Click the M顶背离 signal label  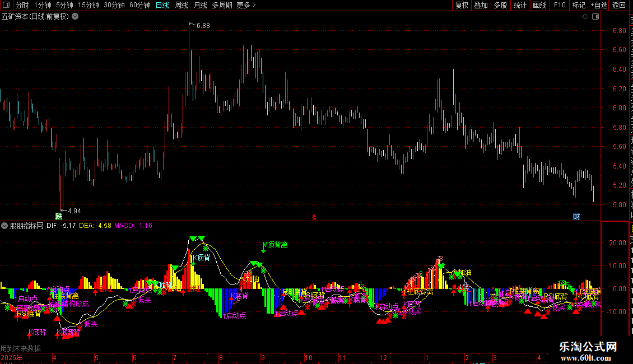tap(275, 245)
